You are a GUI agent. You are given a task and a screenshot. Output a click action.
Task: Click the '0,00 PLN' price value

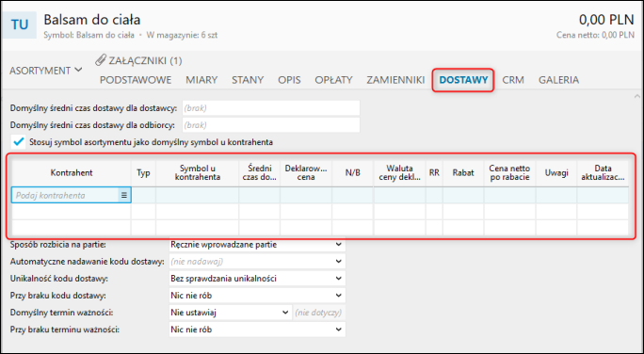[x=606, y=20]
